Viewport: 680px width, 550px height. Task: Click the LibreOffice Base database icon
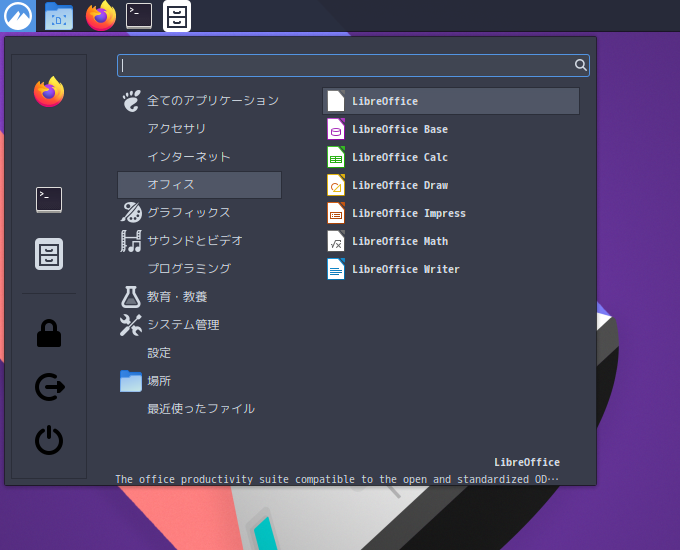[336, 129]
